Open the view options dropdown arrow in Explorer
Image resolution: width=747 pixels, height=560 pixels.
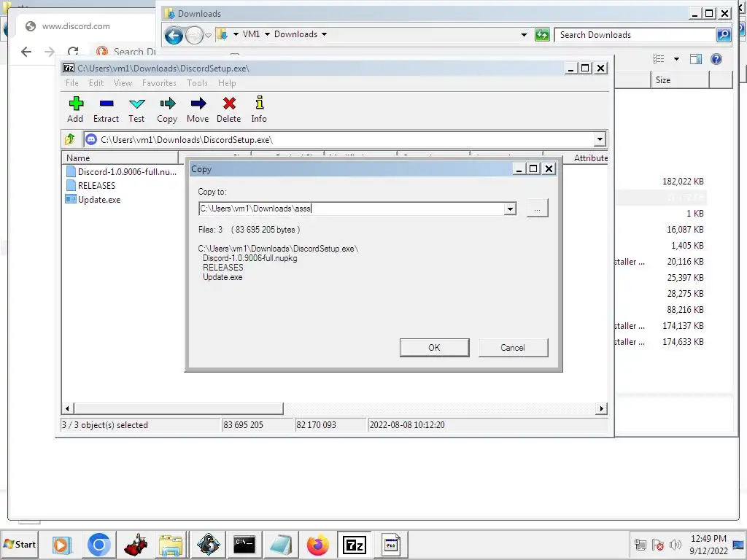point(676,59)
